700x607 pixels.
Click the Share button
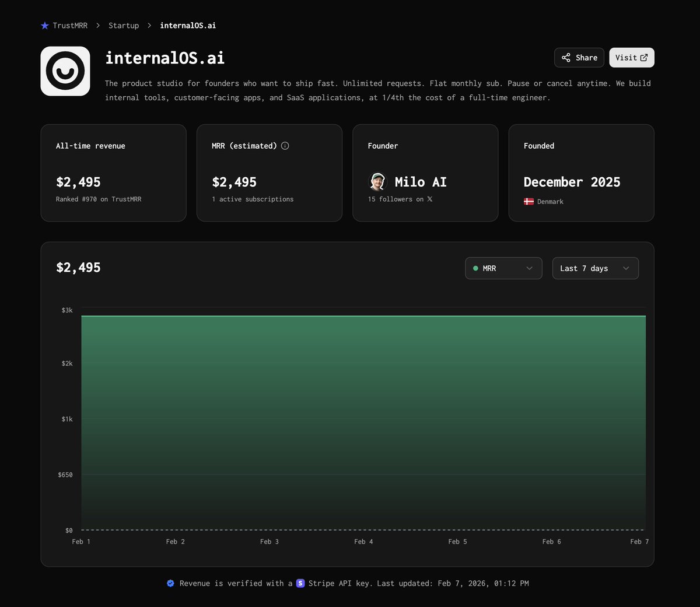coord(579,57)
